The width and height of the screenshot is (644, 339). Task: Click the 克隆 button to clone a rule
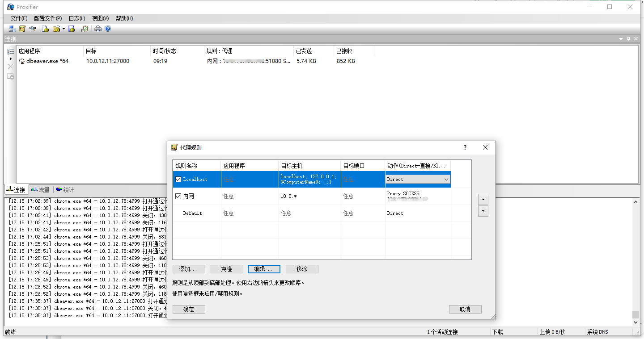(x=227, y=269)
